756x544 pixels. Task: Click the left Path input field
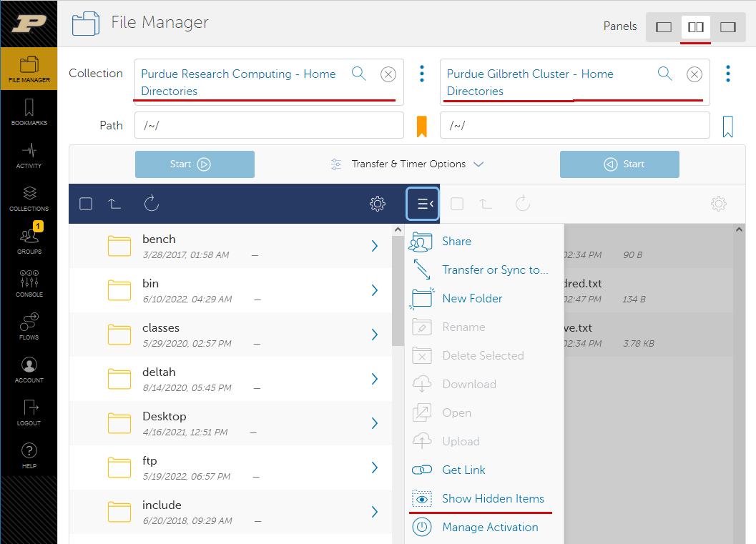pos(269,125)
